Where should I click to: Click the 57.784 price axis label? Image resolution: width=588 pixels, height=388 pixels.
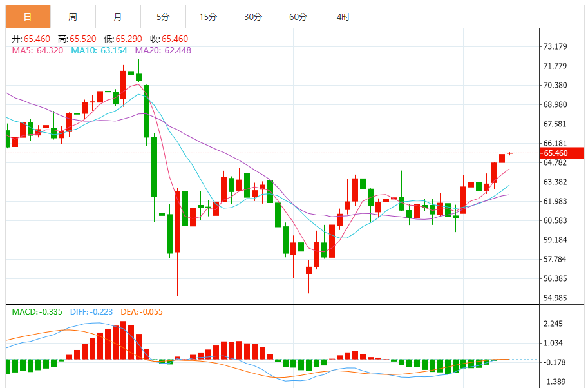coord(555,259)
